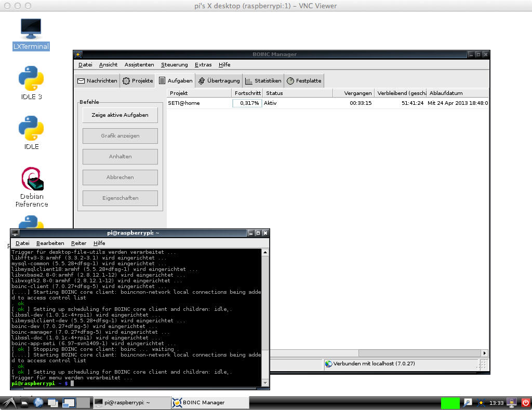Click the 51:41:24 remaining time cell
The image size is (532, 410).
tap(412, 103)
